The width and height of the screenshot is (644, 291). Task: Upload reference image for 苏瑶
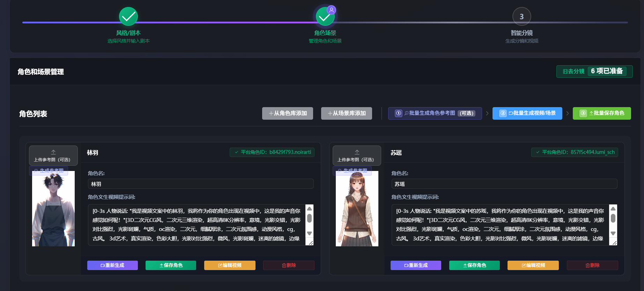[357, 156]
